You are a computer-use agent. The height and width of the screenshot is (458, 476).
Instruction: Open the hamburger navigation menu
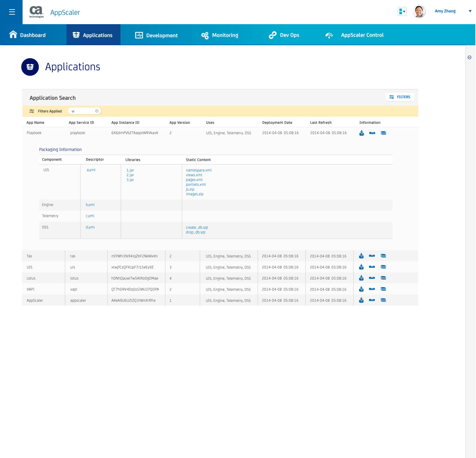click(12, 12)
